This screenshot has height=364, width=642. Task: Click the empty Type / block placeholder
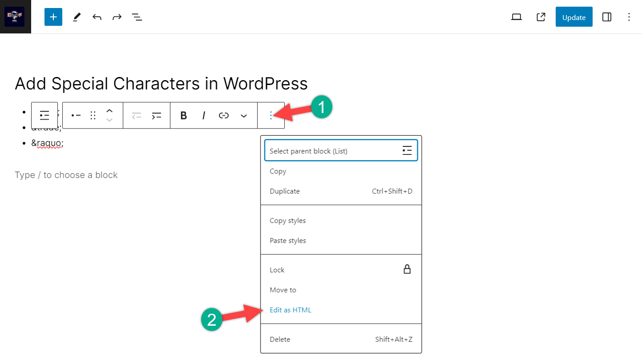coord(66,174)
